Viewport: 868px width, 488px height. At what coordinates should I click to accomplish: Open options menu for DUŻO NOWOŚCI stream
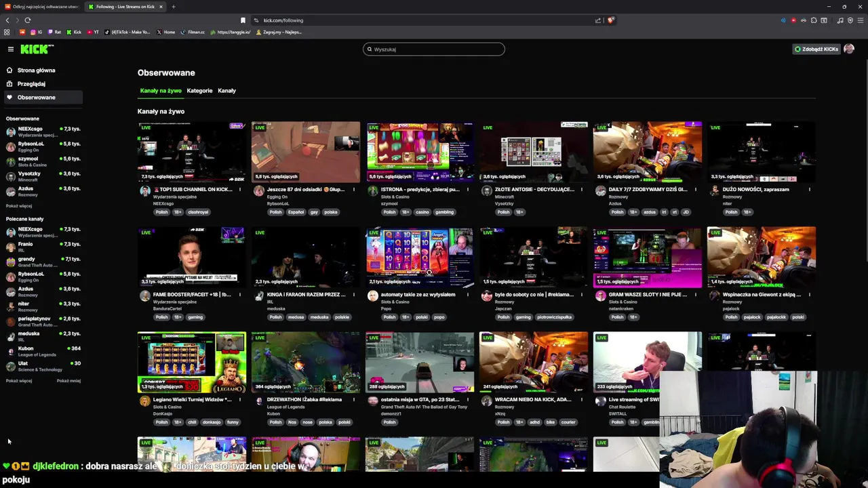click(x=809, y=190)
